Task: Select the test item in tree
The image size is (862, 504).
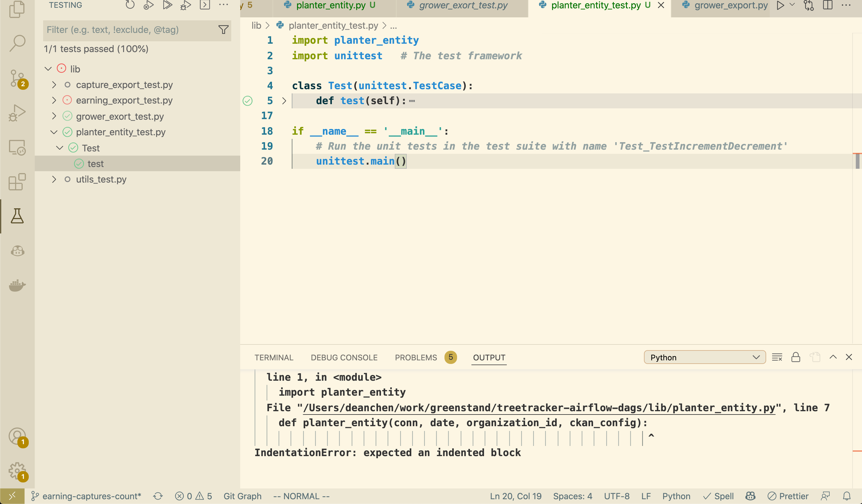Action: click(137, 164)
